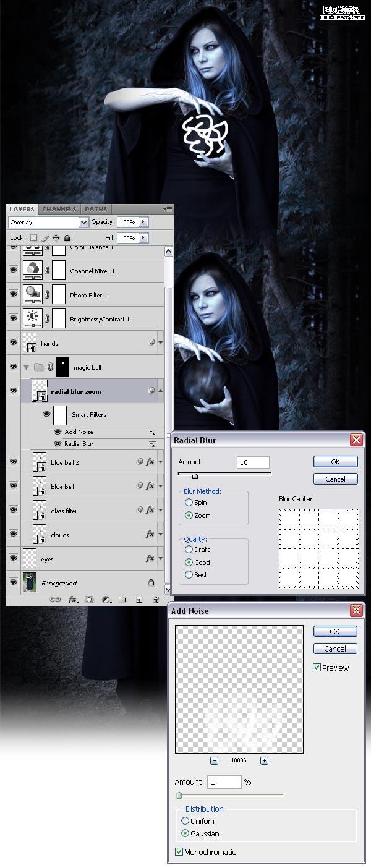Image resolution: width=371 pixels, height=868 pixels.
Task: Expand effects arrow on glass filter layer
Action: point(161,511)
